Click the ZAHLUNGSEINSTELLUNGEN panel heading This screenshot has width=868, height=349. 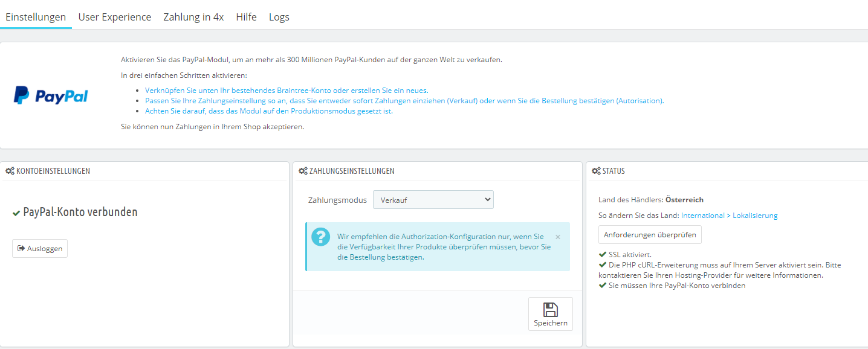pos(352,171)
